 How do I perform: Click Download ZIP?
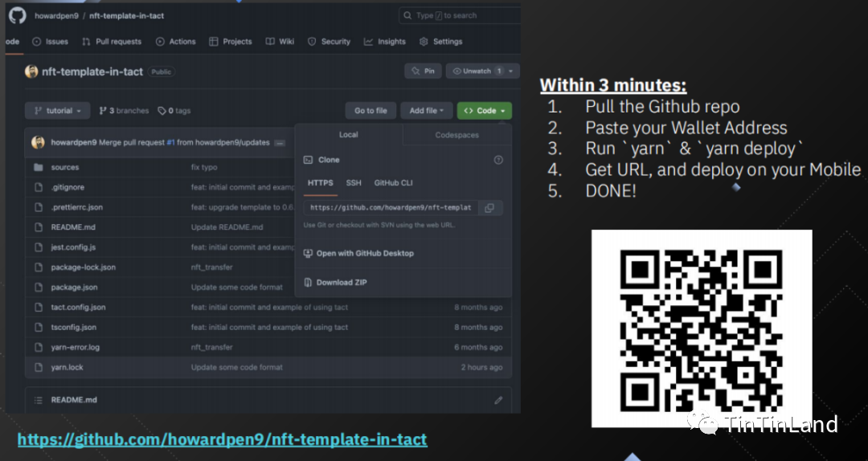(x=342, y=283)
